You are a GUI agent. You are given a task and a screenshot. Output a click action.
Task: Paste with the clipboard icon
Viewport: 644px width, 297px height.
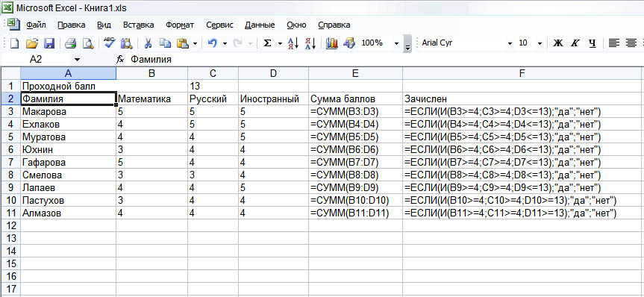point(182,43)
